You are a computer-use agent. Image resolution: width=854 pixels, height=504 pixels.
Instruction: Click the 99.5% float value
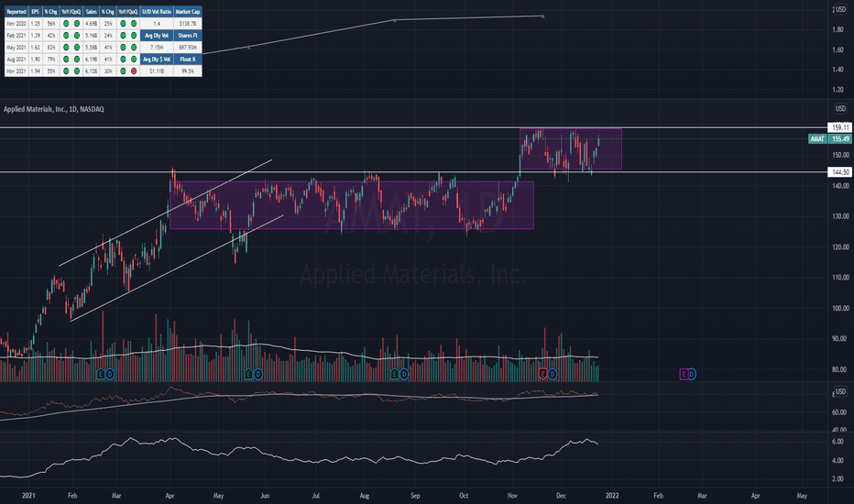tap(187, 71)
